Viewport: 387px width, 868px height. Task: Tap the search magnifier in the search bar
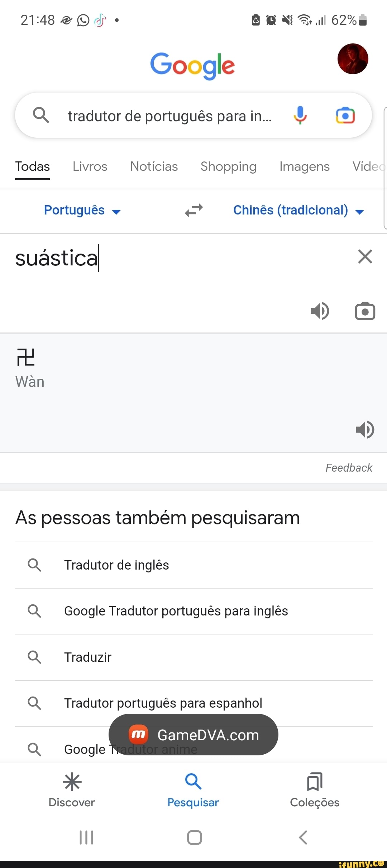(41, 115)
